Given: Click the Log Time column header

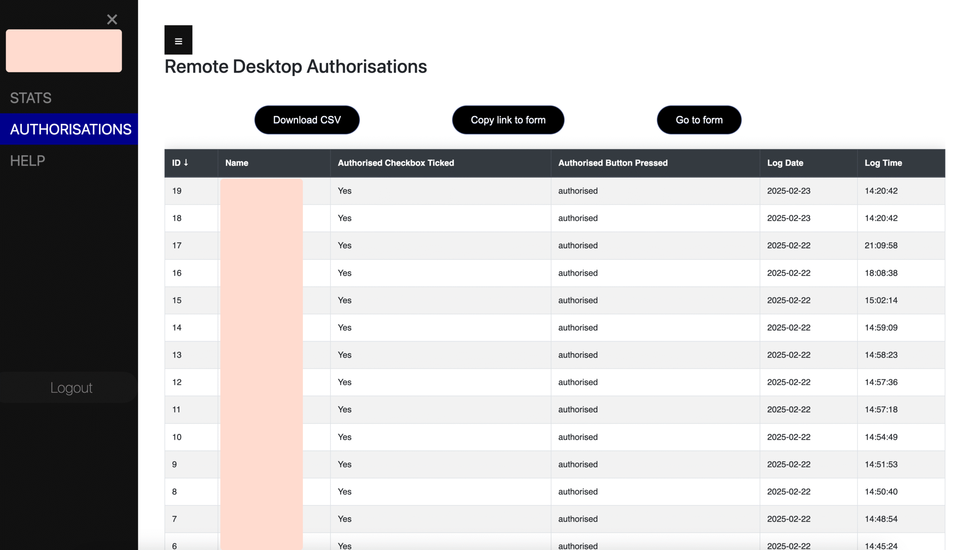Looking at the screenshot, I should click(883, 163).
